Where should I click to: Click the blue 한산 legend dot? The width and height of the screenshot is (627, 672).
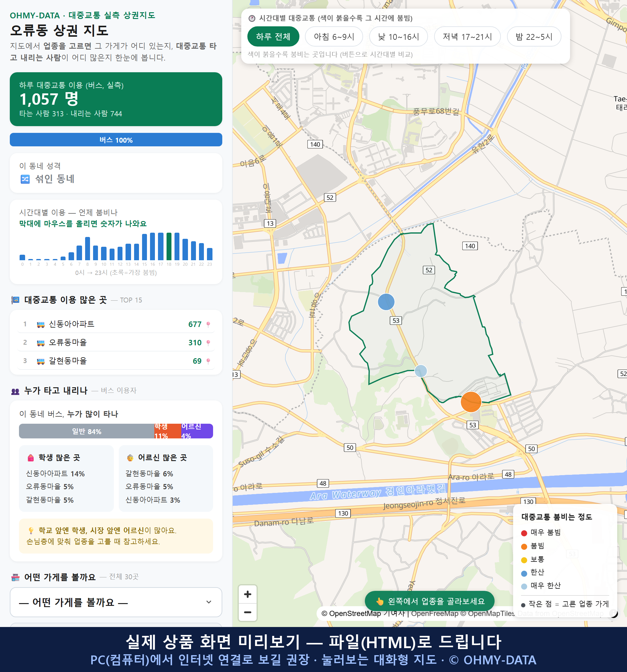[x=524, y=573]
